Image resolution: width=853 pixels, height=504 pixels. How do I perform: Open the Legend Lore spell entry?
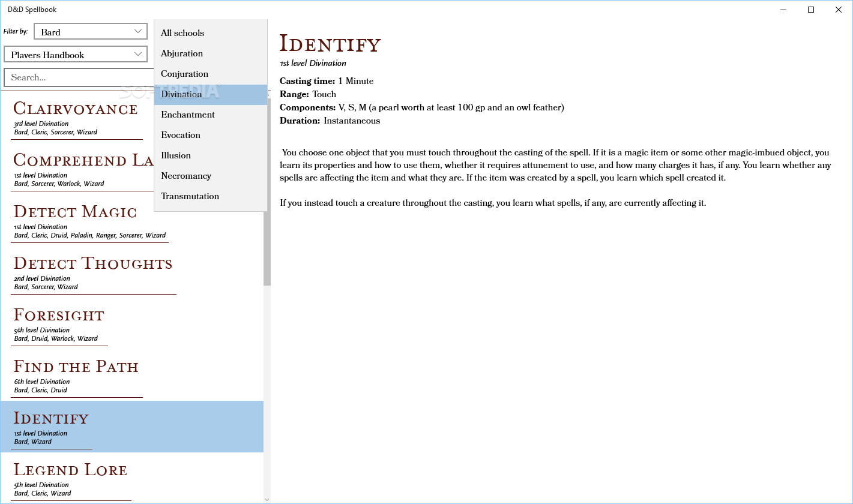[131, 478]
